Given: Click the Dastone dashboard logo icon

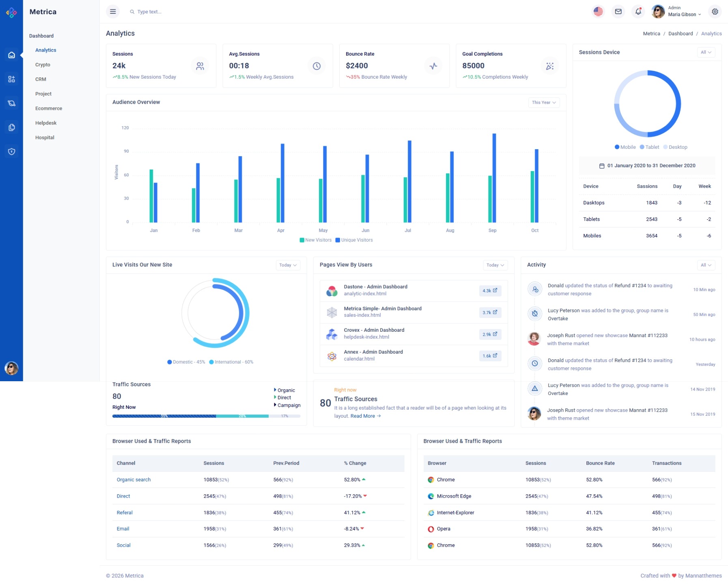Looking at the screenshot, I should [x=332, y=291].
